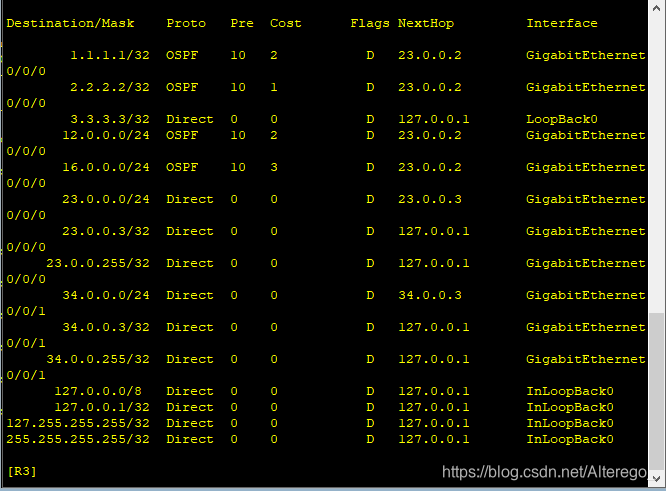Click destination 34.0.0.0/24

click(x=106, y=295)
